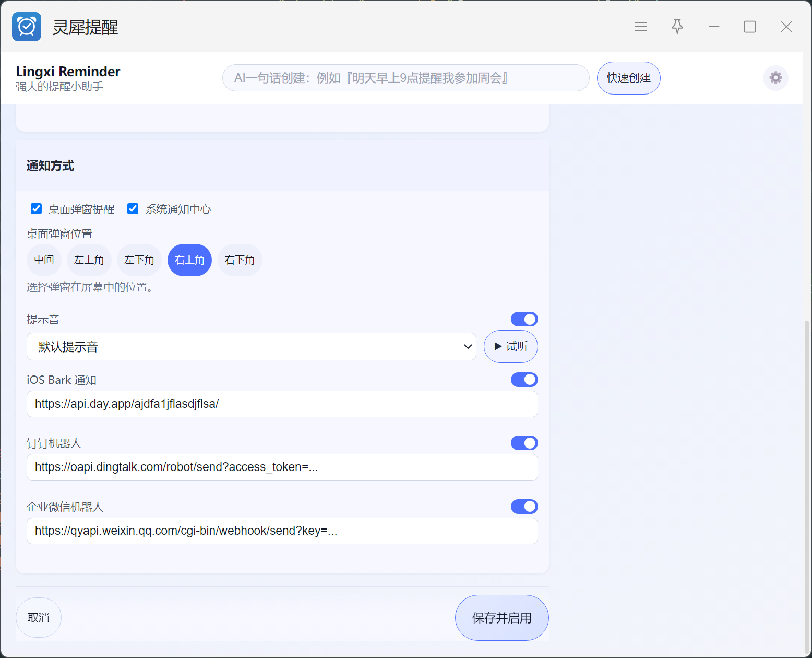Viewport: 812px width, 658px height.
Task: Uncheck the 系统通知中心 checkbox
Action: click(x=133, y=209)
